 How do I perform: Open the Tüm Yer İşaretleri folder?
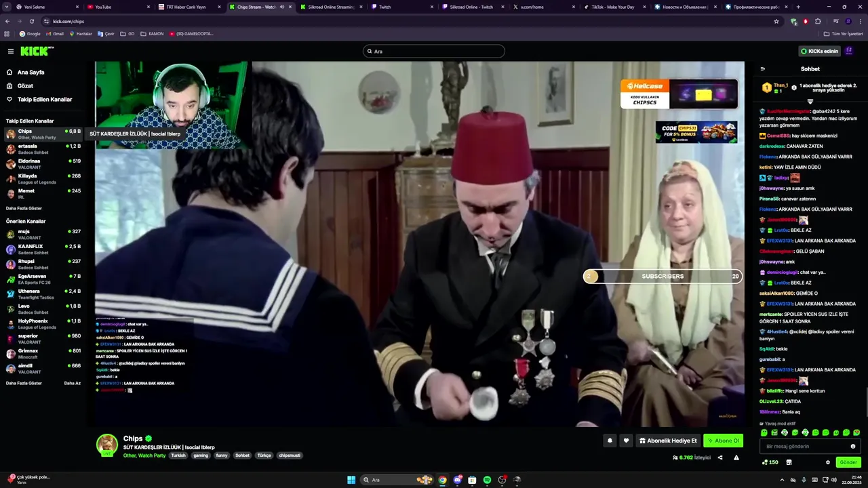(x=844, y=34)
